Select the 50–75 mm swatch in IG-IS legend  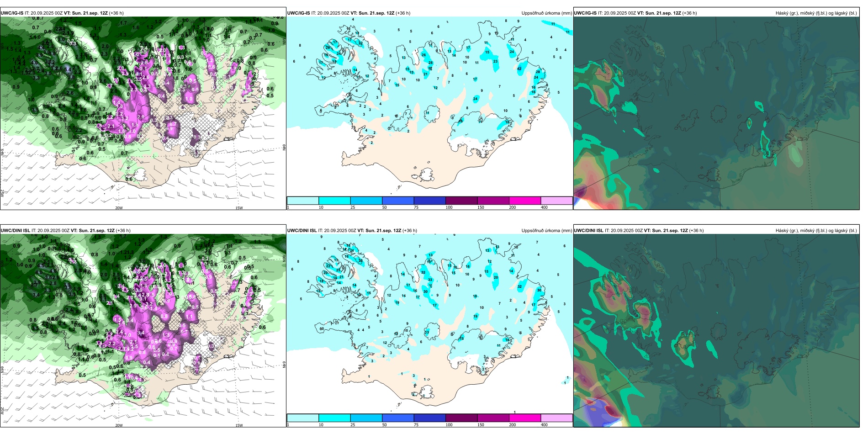pos(398,201)
